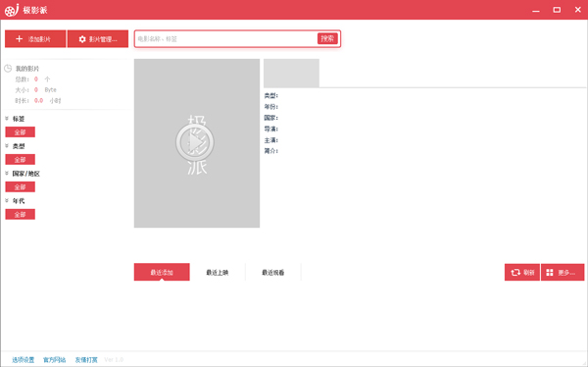Collapse the 标签 filter section
The image size is (588, 367).
(7, 119)
